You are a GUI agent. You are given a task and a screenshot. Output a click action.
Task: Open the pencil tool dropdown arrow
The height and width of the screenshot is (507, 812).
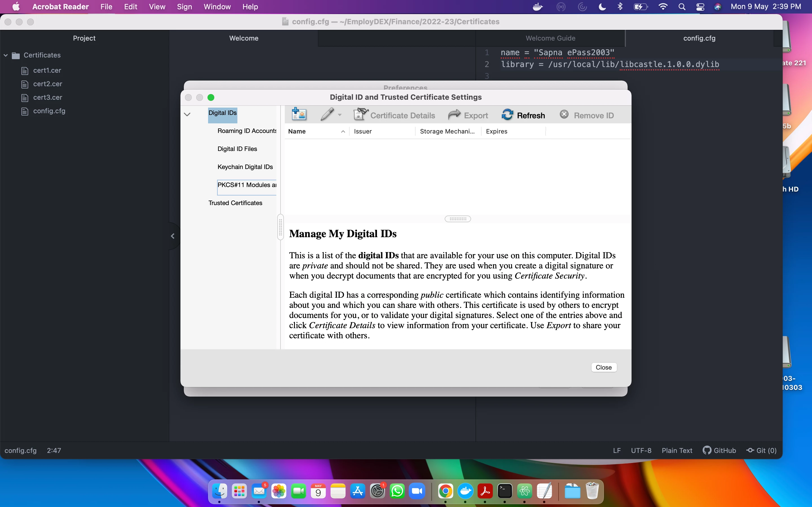pyautogui.click(x=339, y=115)
